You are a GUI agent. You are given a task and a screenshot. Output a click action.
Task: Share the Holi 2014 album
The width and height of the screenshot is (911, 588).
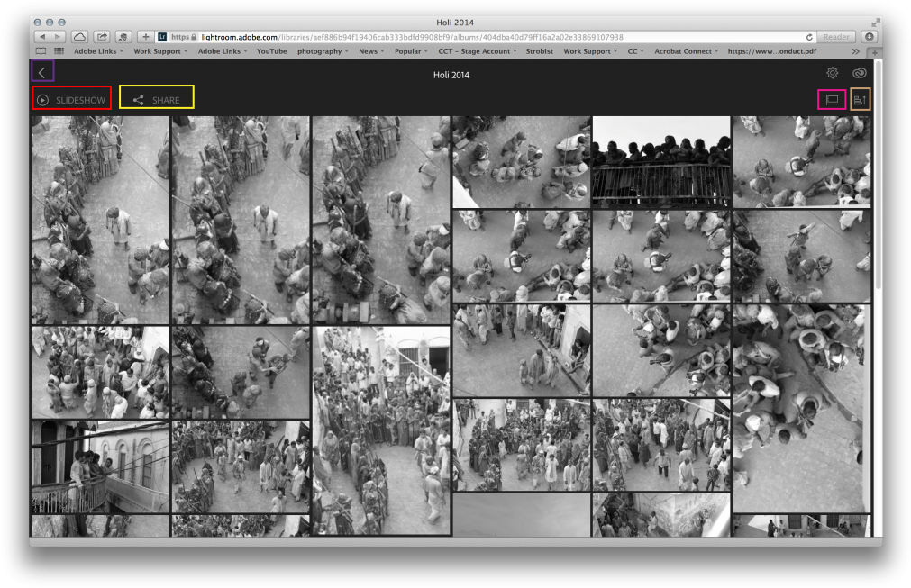point(157,99)
